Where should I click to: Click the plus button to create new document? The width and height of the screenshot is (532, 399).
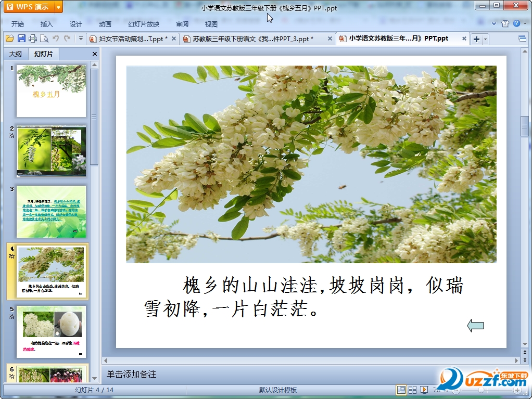[476, 39]
